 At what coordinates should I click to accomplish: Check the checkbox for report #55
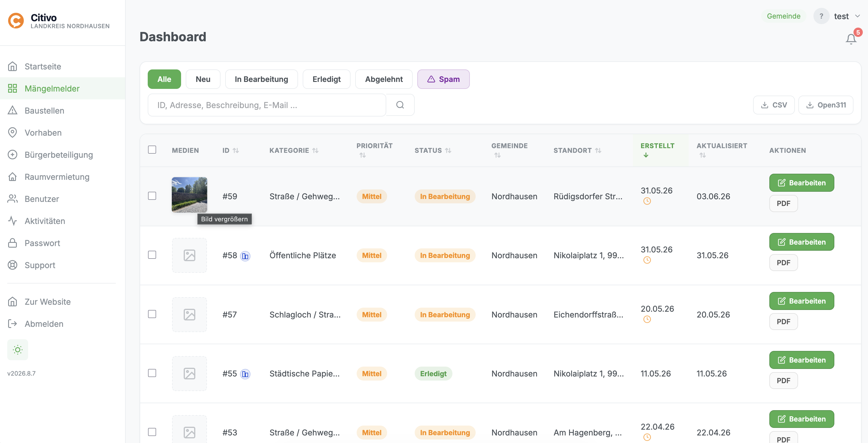[x=152, y=373]
